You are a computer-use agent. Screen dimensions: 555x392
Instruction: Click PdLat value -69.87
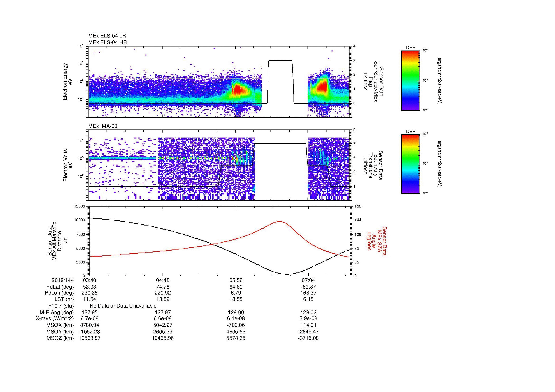(x=308, y=287)
